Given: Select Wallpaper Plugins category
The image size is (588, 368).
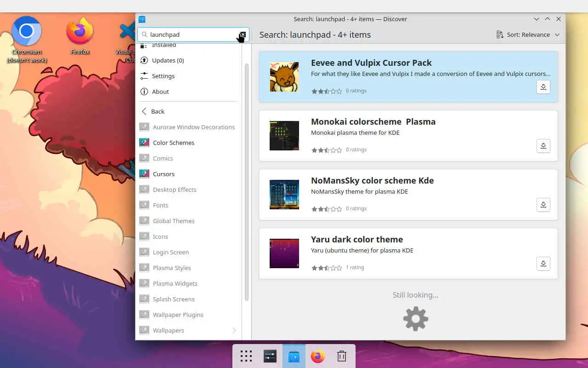Looking at the screenshot, I should (188, 315).
